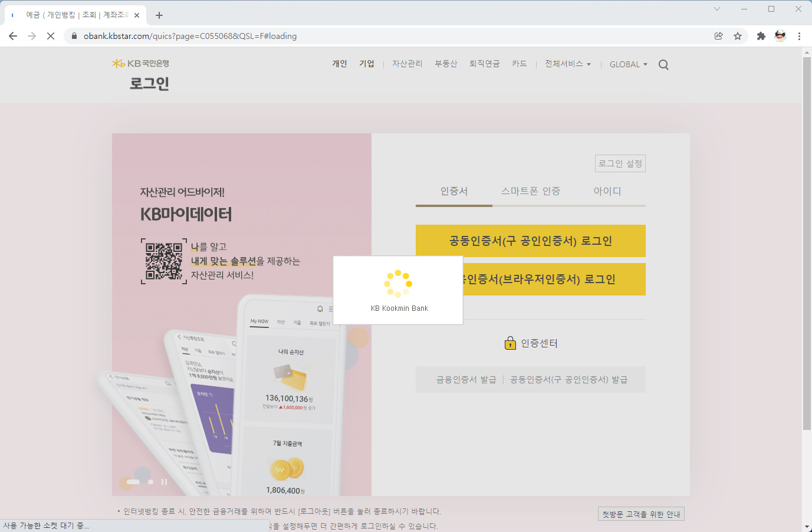Screen dimensions: 812x532
Task: Click the browser forward arrow
Action: pyautogui.click(x=32, y=36)
